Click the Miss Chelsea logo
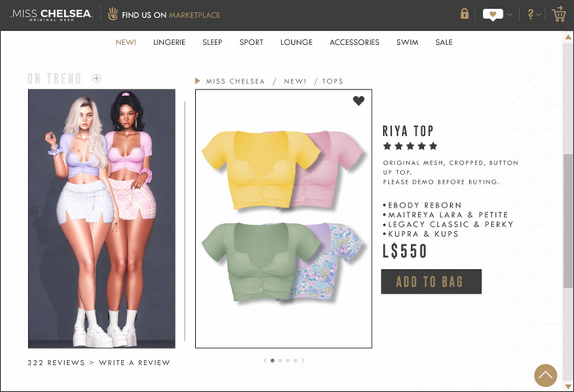Viewport: 574px width, 392px height. (51, 15)
